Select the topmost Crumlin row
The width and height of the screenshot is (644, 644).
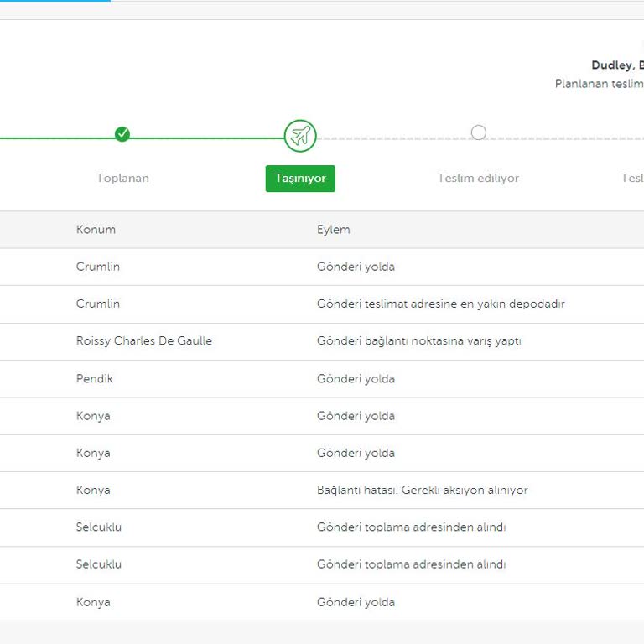[x=98, y=267]
